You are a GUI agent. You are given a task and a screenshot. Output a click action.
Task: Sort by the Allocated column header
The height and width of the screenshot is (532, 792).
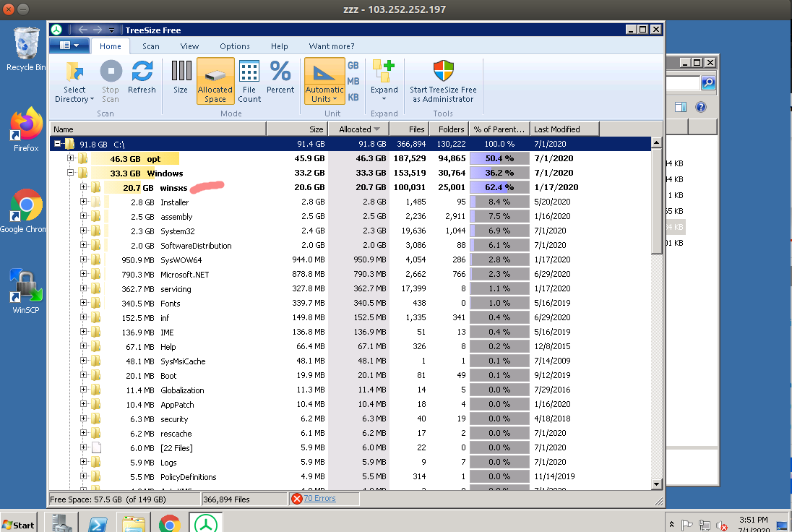358,129
